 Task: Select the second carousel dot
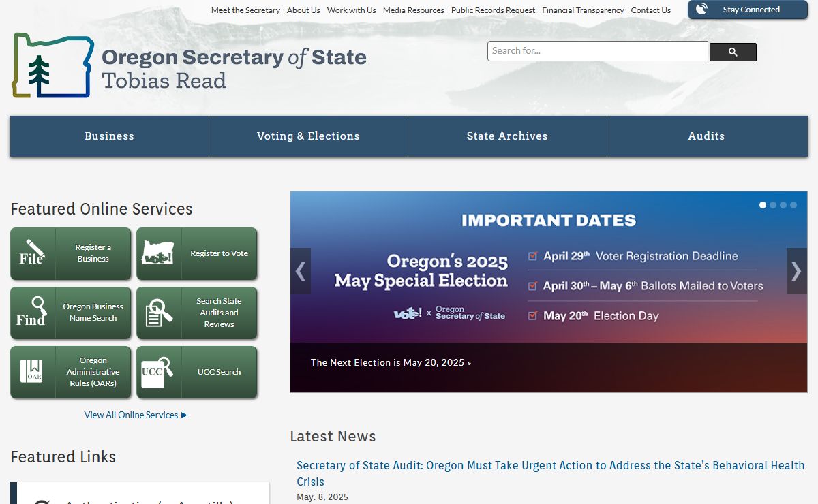tap(773, 205)
